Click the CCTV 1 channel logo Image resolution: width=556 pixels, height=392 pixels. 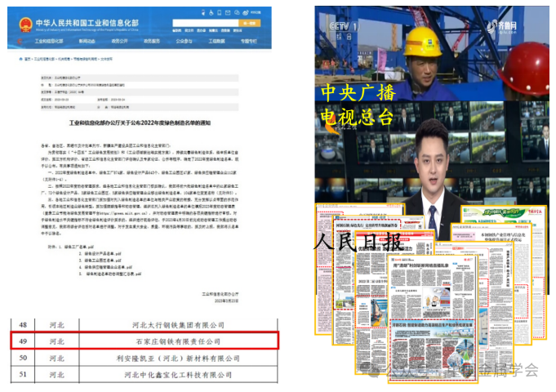tap(343, 26)
